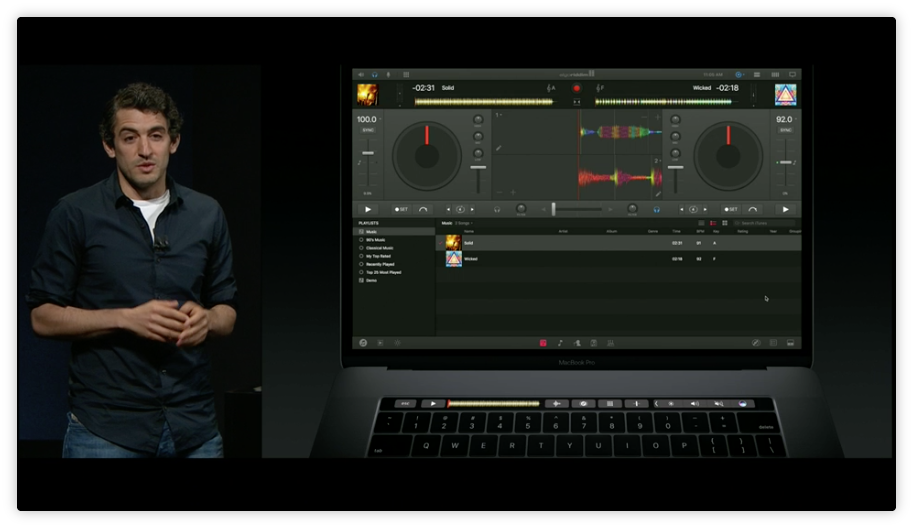Click the pencil edit icon on waveform 1
The width and height of the screenshot is (913, 528).
(x=499, y=148)
